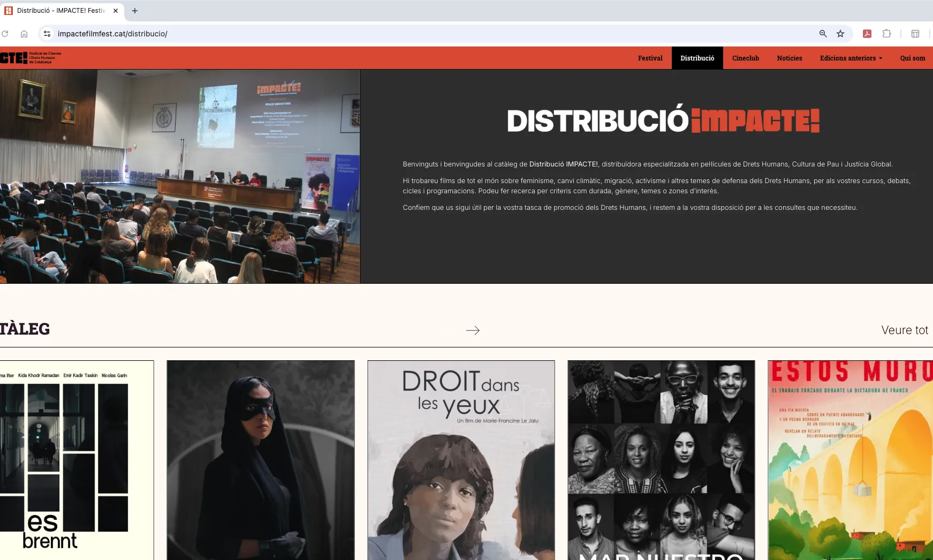Select the Distribució - IMPACTE! browser tab

[x=62, y=11]
